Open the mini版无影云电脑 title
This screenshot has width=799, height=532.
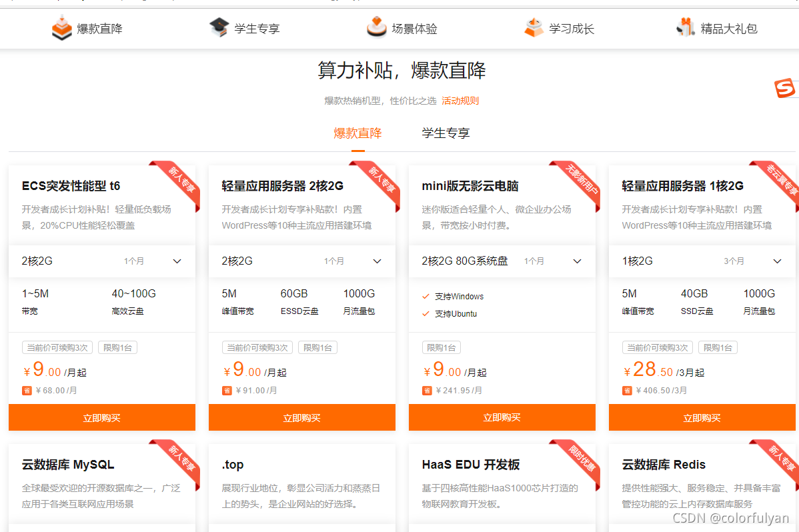(x=470, y=186)
